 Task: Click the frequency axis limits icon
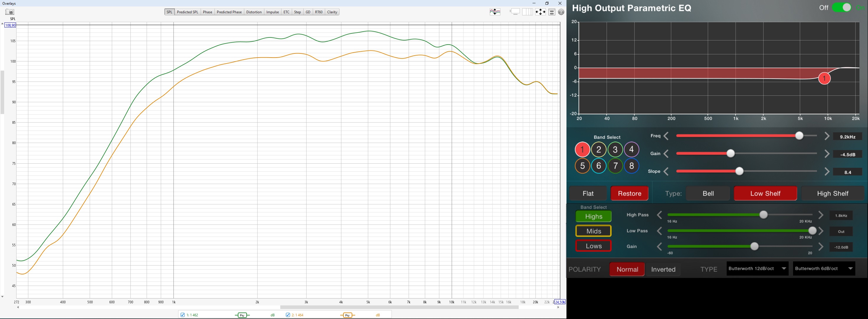coord(527,12)
